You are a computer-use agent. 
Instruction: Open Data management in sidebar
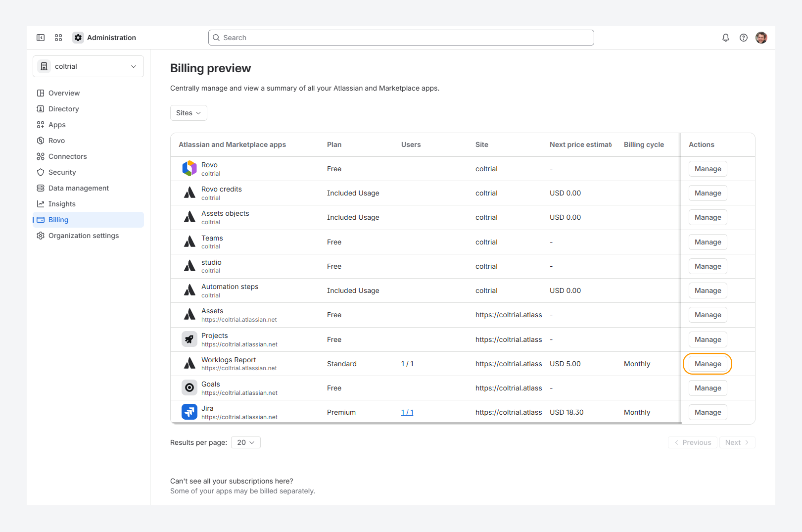(x=88, y=188)
